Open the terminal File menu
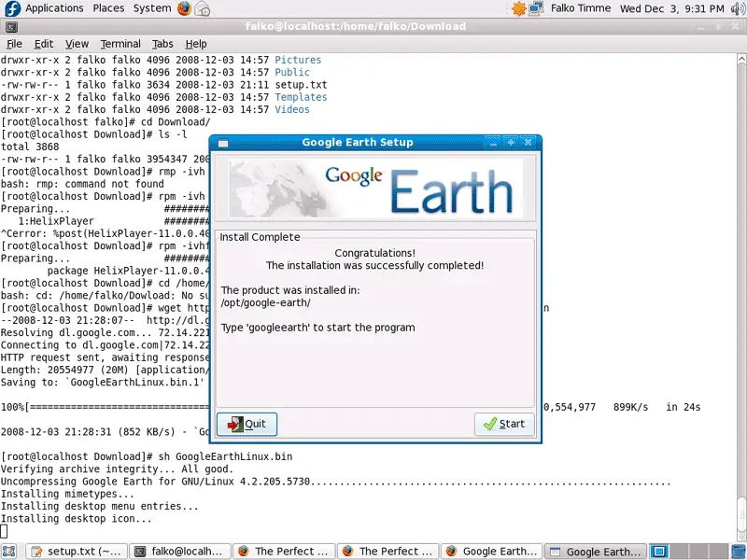 [x=14, y=44]
